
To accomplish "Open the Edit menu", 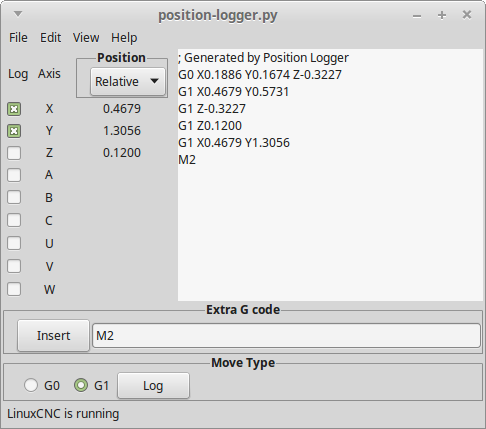I will [x=51, y=38].
